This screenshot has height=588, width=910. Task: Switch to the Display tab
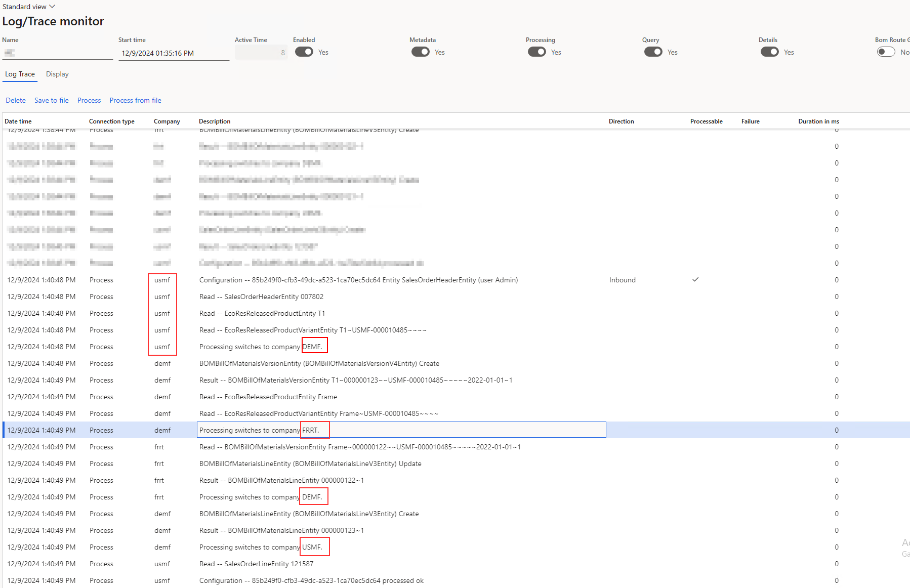[57, 74]
